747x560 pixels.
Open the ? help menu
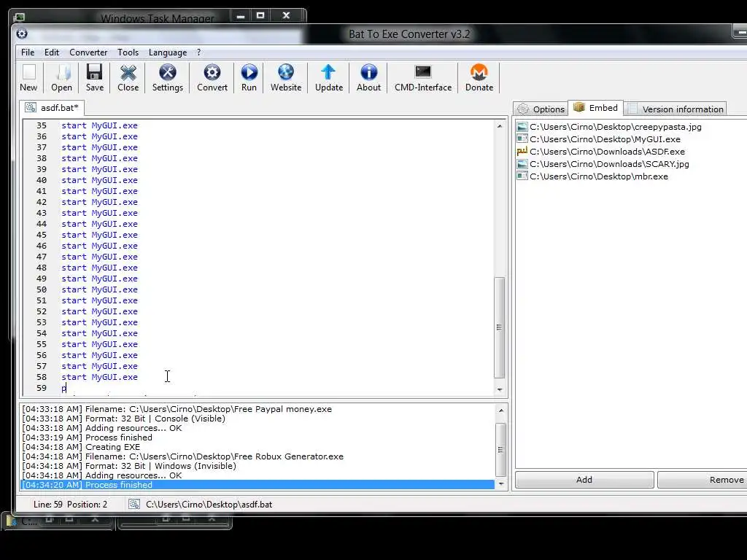tap(198, 52)
